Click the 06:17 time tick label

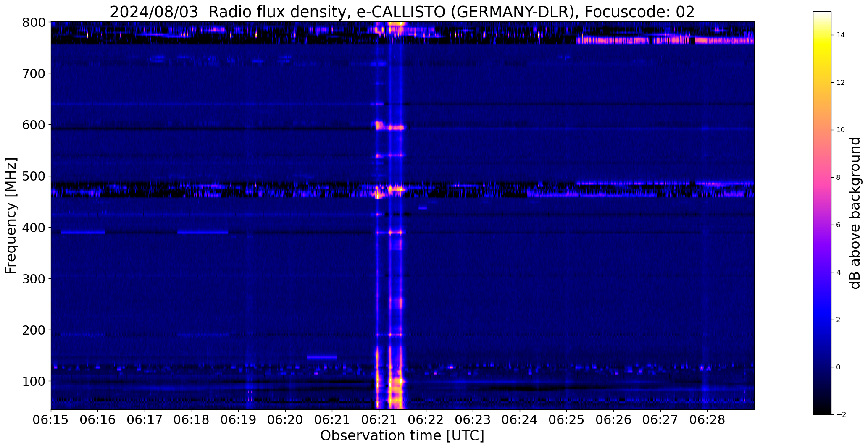145,420
